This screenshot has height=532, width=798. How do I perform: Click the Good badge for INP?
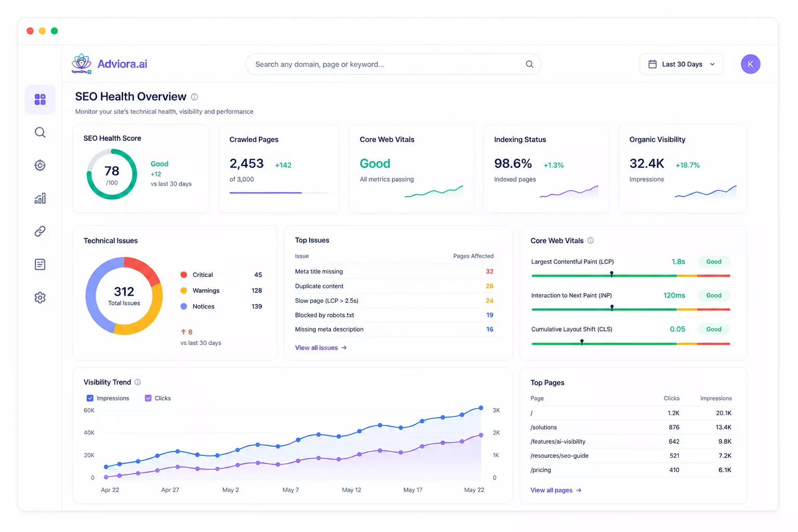coord(714,296)
